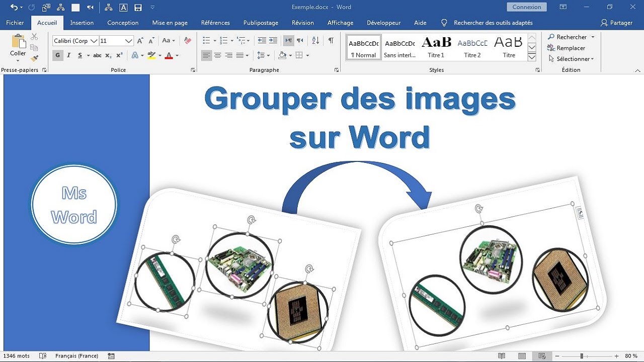
Task: Toggle show paragraph marks (¶)
Action: tap(331, 41)
